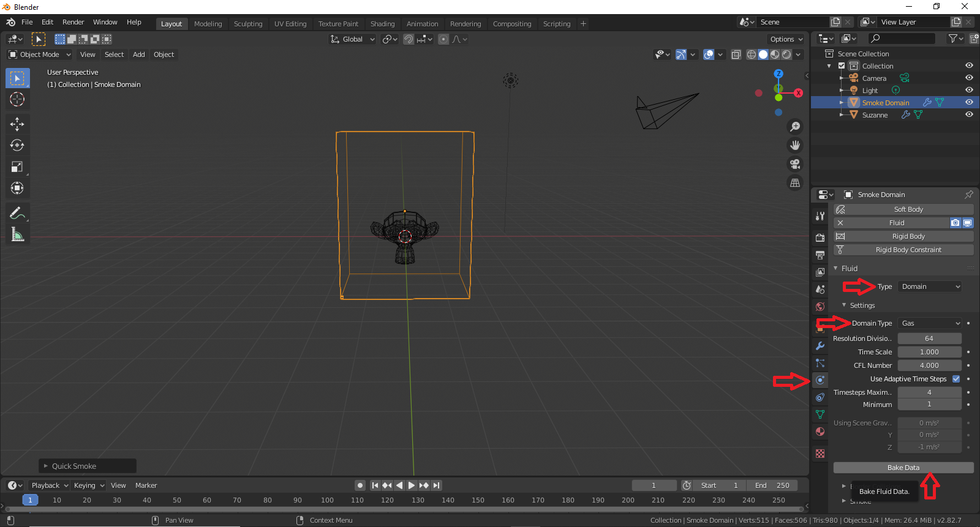Click the zoom viewport icon
The image size is (980, 527).
[795, 127]
